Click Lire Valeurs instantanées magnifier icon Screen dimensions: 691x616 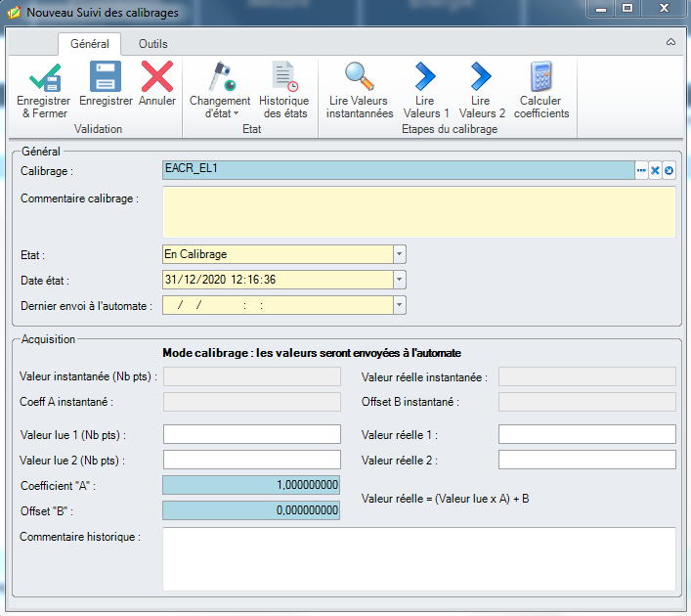click(x=360, y=78)
